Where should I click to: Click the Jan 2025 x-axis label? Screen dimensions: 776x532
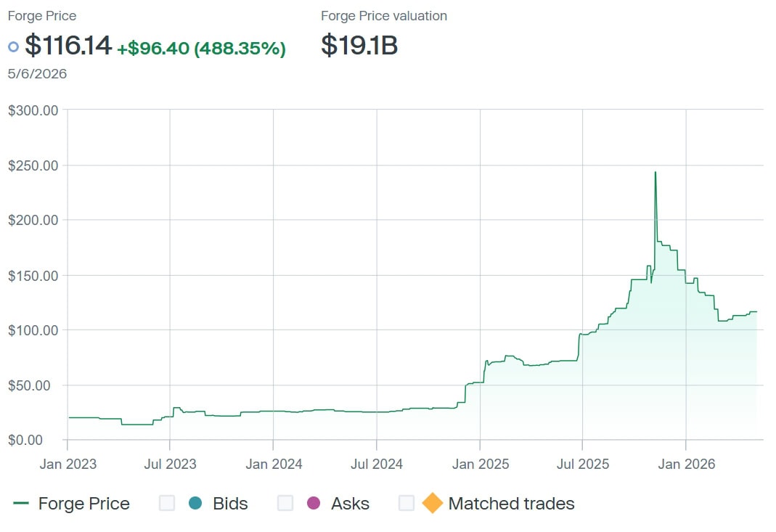[x=480, y=465]
